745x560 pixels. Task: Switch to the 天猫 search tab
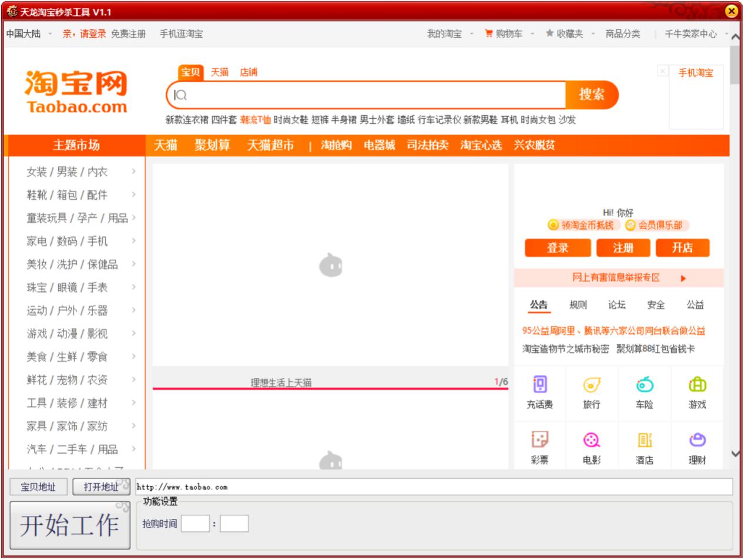219,72
